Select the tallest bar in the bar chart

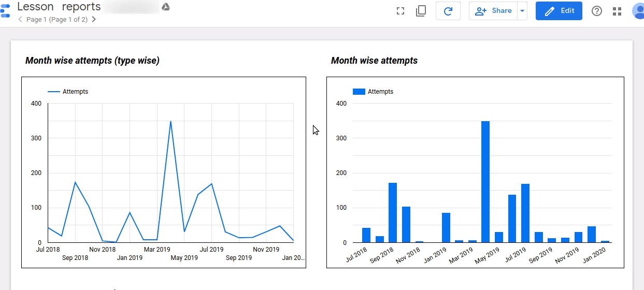pos(485,181)
